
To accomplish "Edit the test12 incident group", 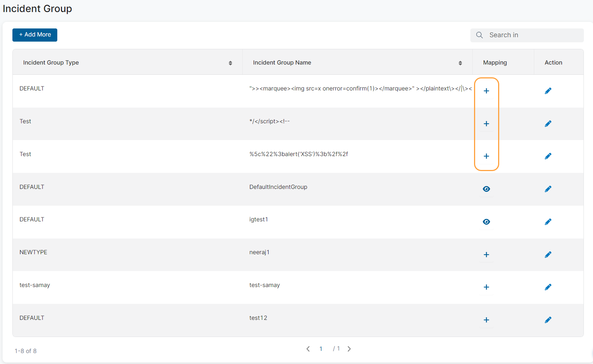I will tap(548, 320).
